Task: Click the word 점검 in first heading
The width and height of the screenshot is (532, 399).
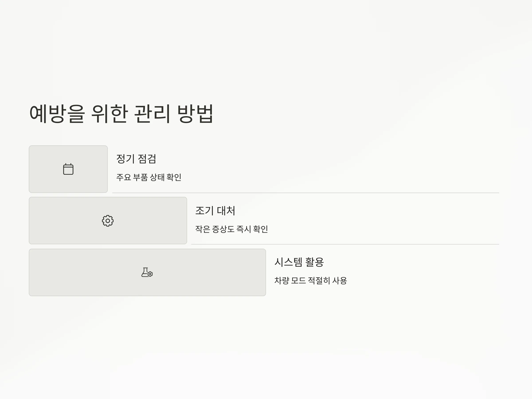Action: point(147,159)
